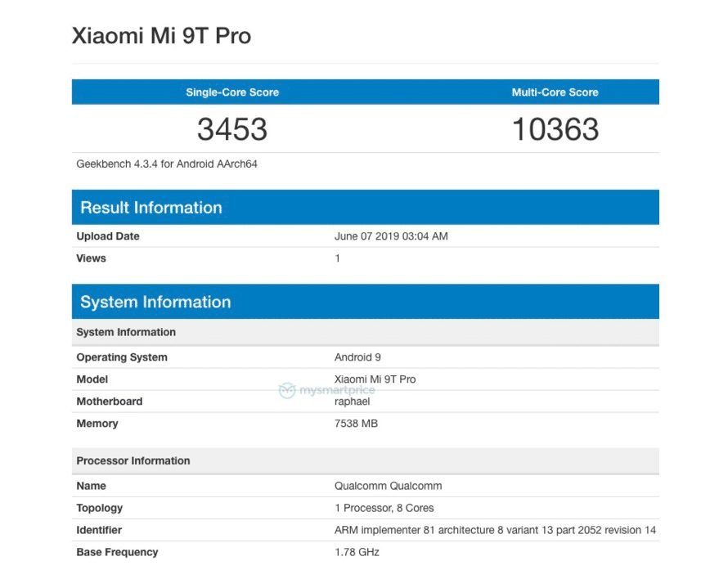Viewport: 728px width, 588px height.
Task: Click the 'Processor Information' subheading row
Action: click(366, 461)
